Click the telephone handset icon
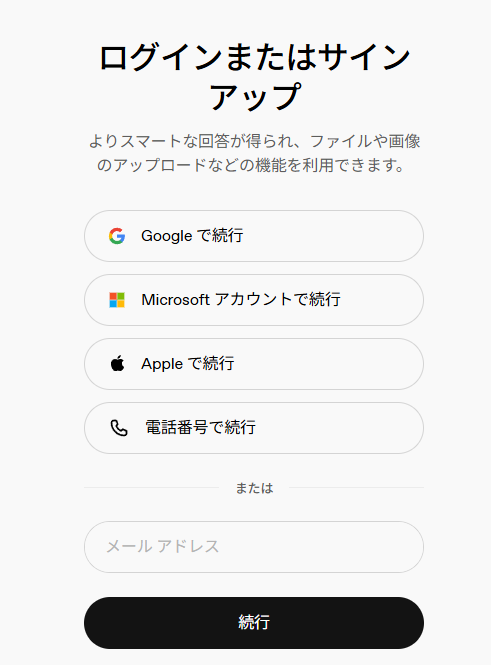The width and height of the screenshot is (491, 665). 119,428
